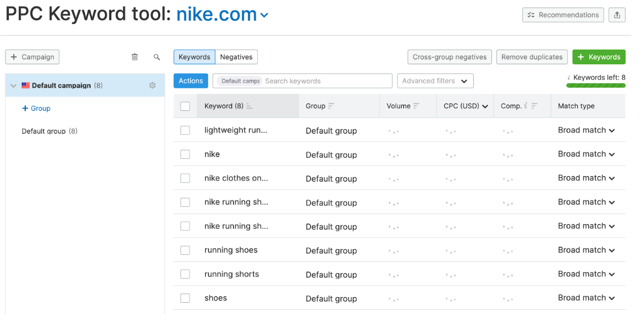Click the US flag on Default campaign
Image resolution: width=644 pixels, height=325 pixels.
25,86
